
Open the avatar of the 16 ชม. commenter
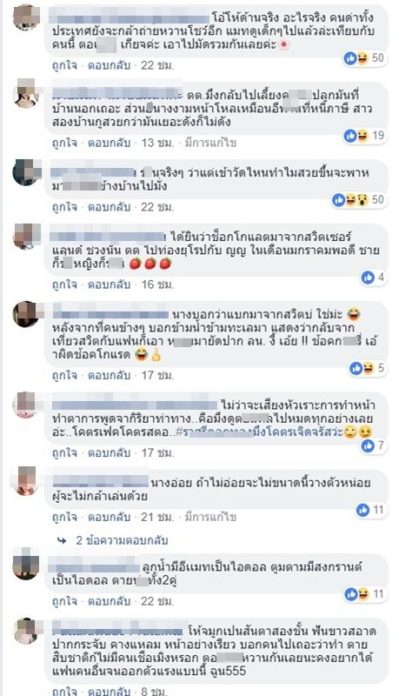coord(27,236)
